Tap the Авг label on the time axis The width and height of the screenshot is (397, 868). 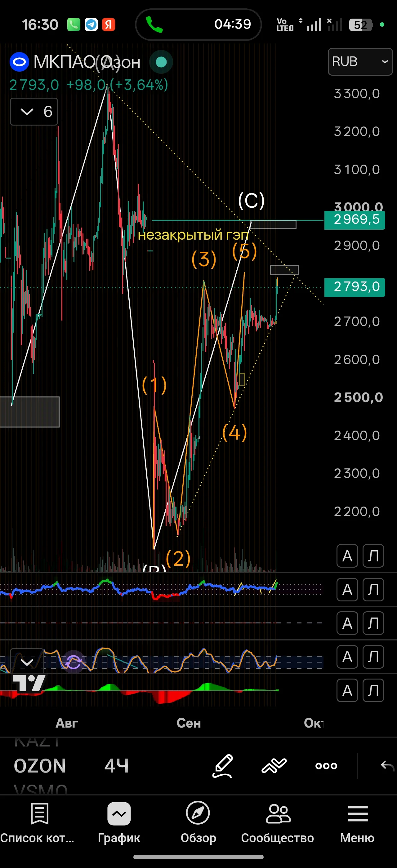[x=67, y=723]
